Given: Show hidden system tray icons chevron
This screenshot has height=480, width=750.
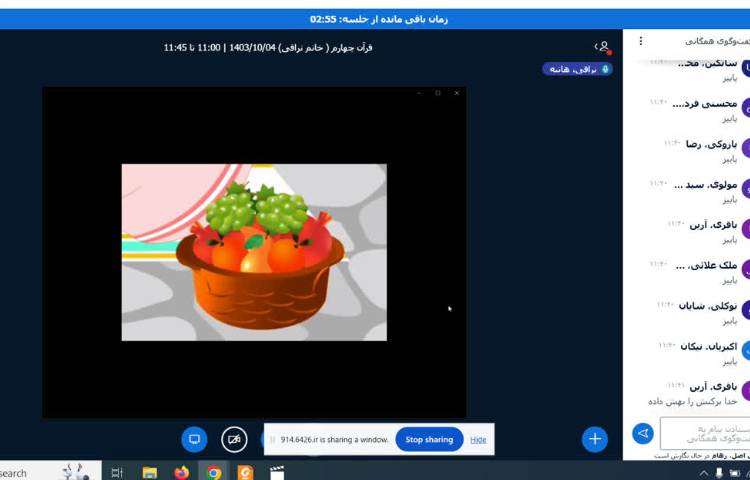Looking at the screenshot, I should [x=704, y=473].
